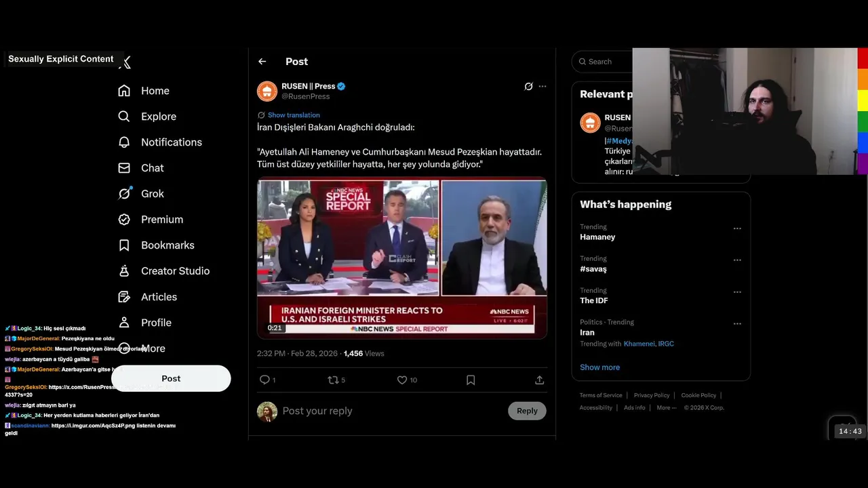Open Accessibility footer link
This screenshot has width=868, height=488.
click(x=596, y=408)
